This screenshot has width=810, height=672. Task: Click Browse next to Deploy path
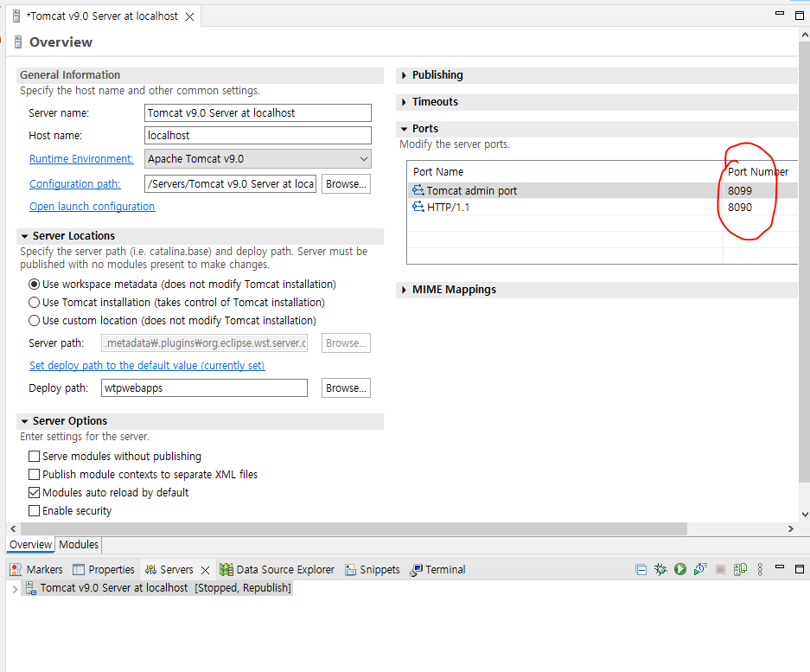(x=346, y=388)
